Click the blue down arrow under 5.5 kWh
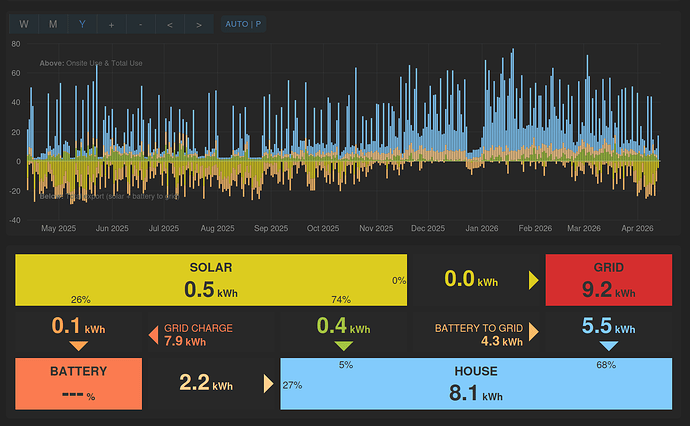690x426 pixels. [609, 346]
